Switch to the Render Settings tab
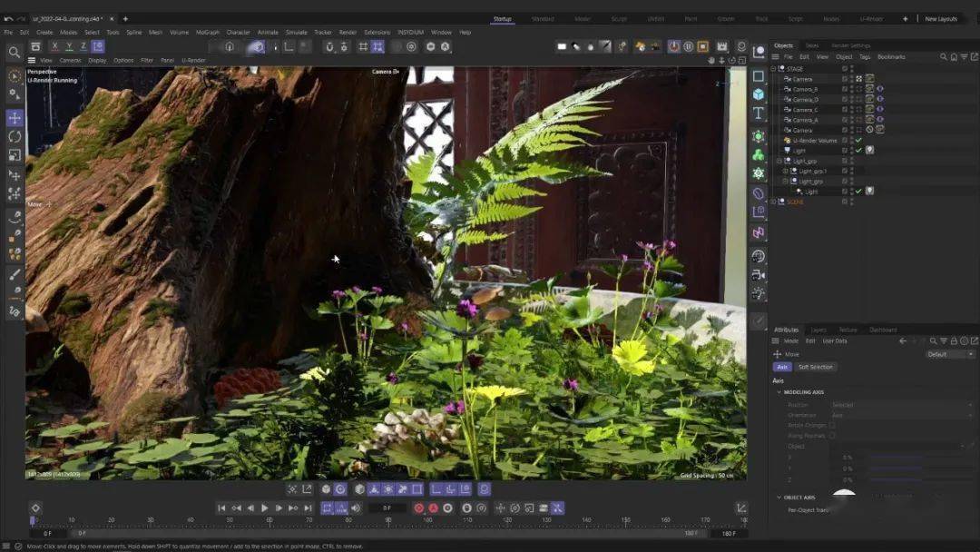Image resolution: width=980 pixels, height=552 pixels. 850,45
